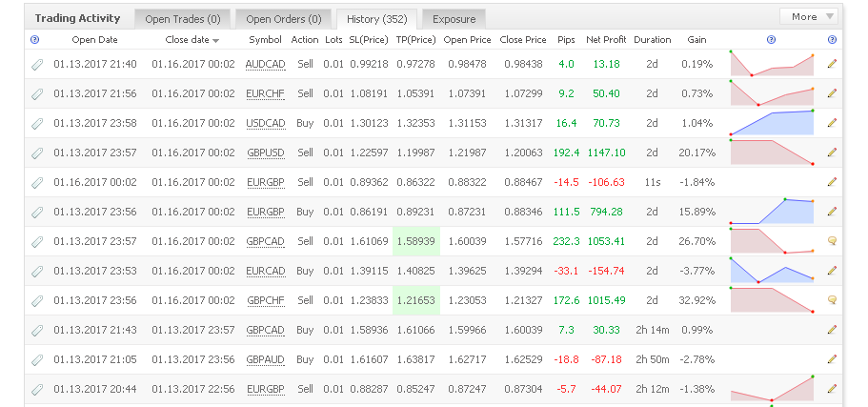Sort by Close date column arrow
The width and height of the screenshot is (868, 407).
[216, 40]
